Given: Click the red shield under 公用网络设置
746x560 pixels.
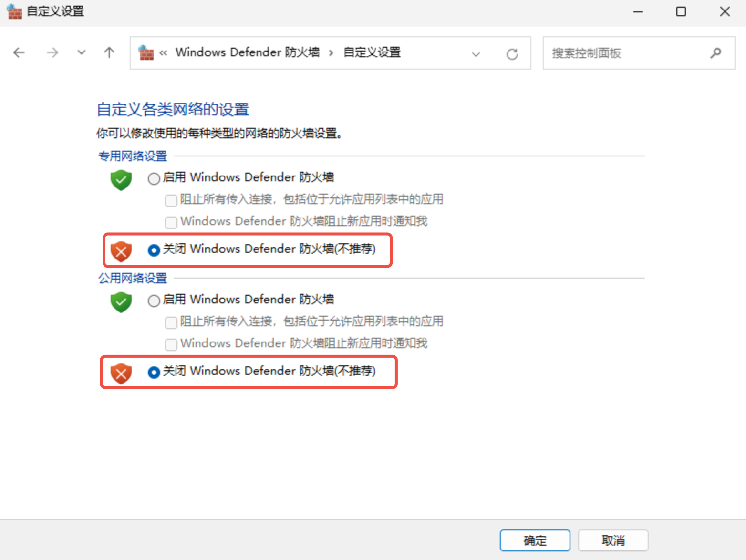Looking at the screenshot, I should (x=121, y=373).
